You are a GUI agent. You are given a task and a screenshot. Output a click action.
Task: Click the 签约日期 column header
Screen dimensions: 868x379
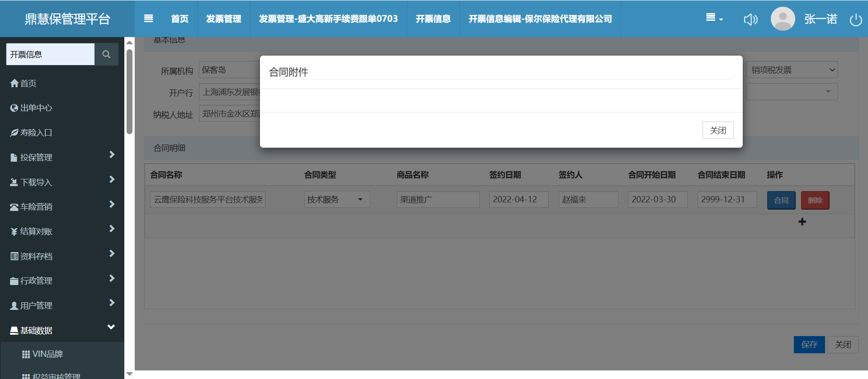pos(505,175)
